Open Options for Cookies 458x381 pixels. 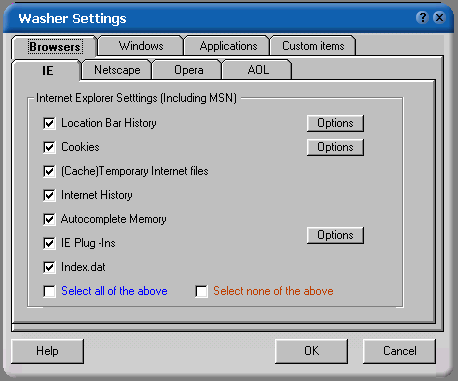point(335,147)
